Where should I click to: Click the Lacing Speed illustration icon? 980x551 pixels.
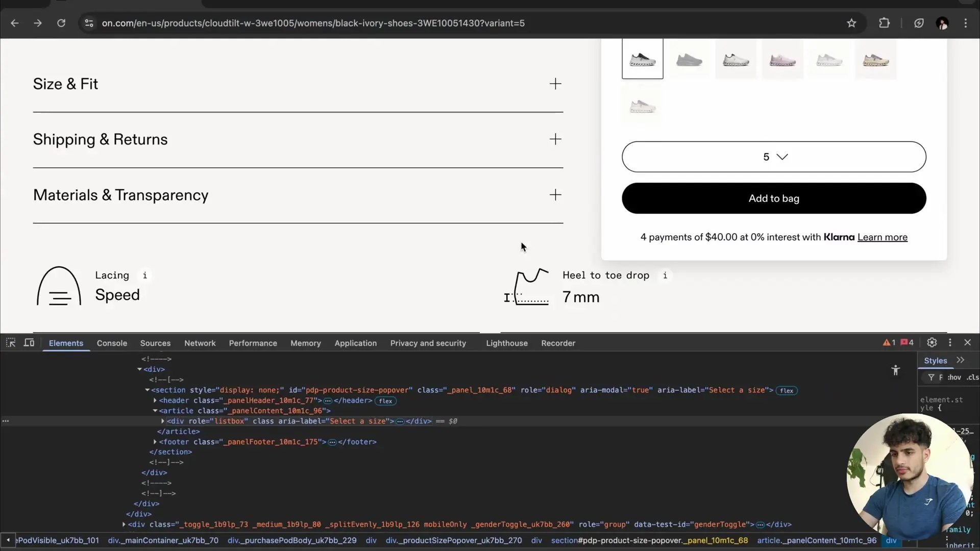pyautogui.click(x=59, y=286)
